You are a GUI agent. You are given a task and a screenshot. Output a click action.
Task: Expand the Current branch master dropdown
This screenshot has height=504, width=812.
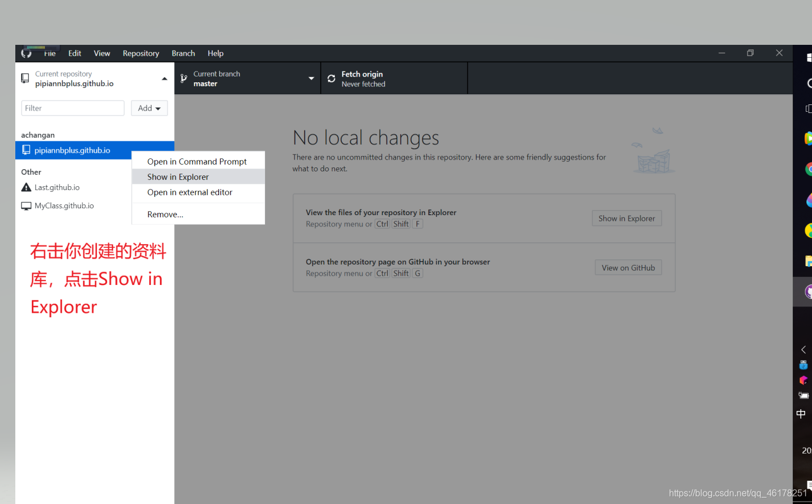pos(311,78)
